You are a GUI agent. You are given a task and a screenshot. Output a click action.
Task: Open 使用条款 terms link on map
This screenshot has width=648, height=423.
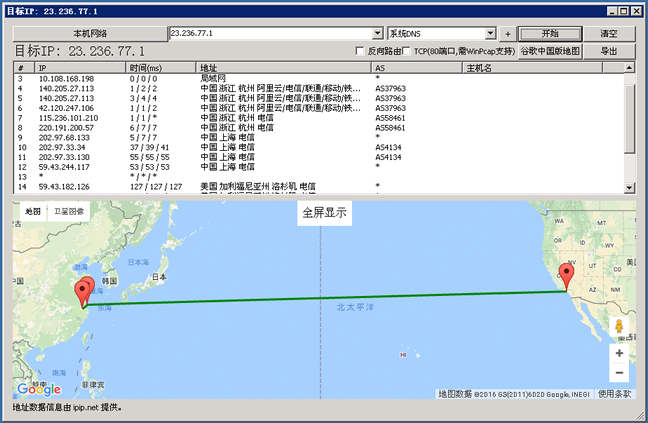point(613,394)
